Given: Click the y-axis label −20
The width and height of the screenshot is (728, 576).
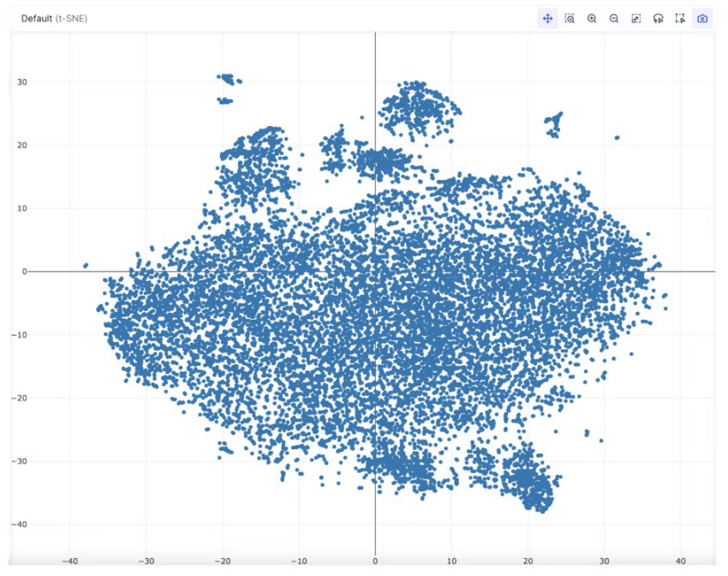Looking at the screenshot, I should click(20, 398).
